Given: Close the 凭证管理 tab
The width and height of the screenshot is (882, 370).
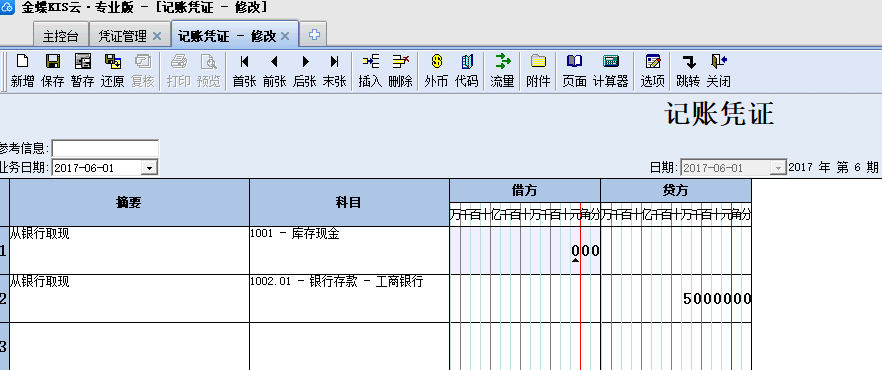Looking at the screenshot, I should coord(157,37).
